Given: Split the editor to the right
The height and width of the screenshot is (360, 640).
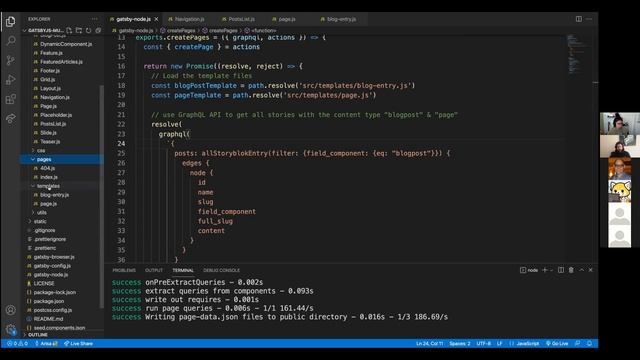Looking at the screenshot, I should tap(579, 19).
